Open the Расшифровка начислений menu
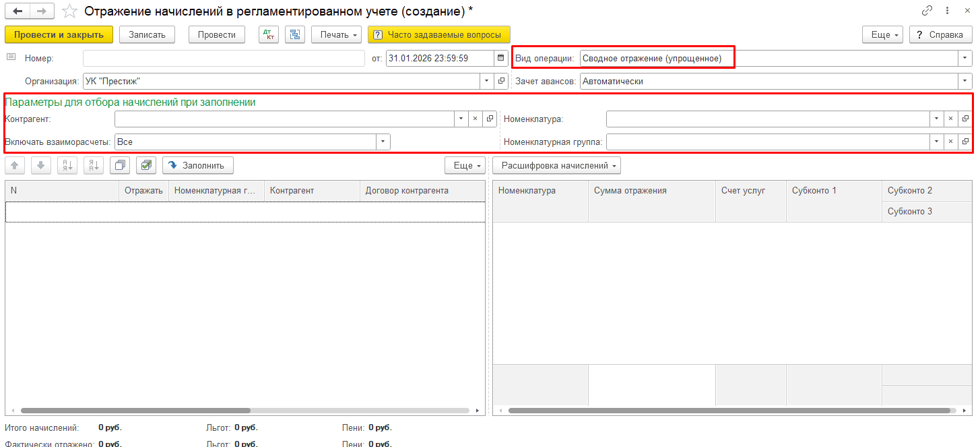The height and width of the screenshot is (447, 980). (x=556, y=166)
